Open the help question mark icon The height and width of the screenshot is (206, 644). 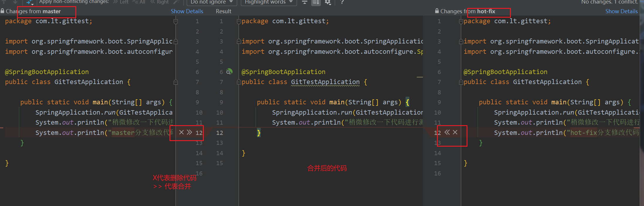tap(342, 2)
